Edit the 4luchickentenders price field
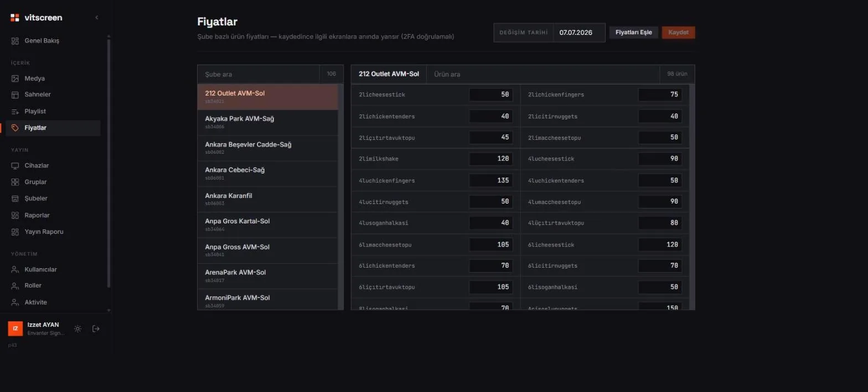This screenshot has height=392, width=868. [660, 180]
